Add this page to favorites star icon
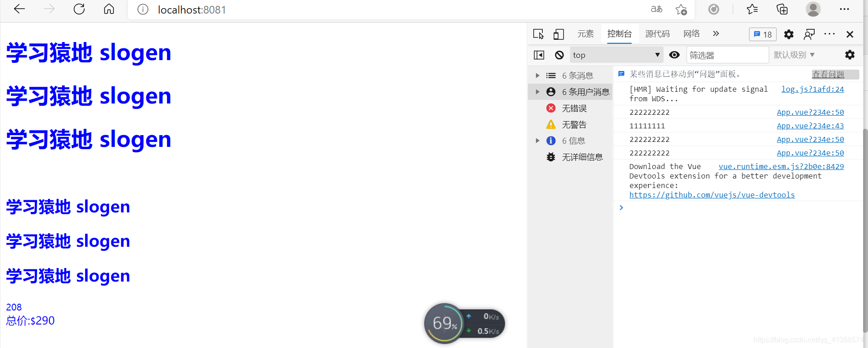This screenshot has width=868, height=348. pyautogui.click(x=681, y=9)
